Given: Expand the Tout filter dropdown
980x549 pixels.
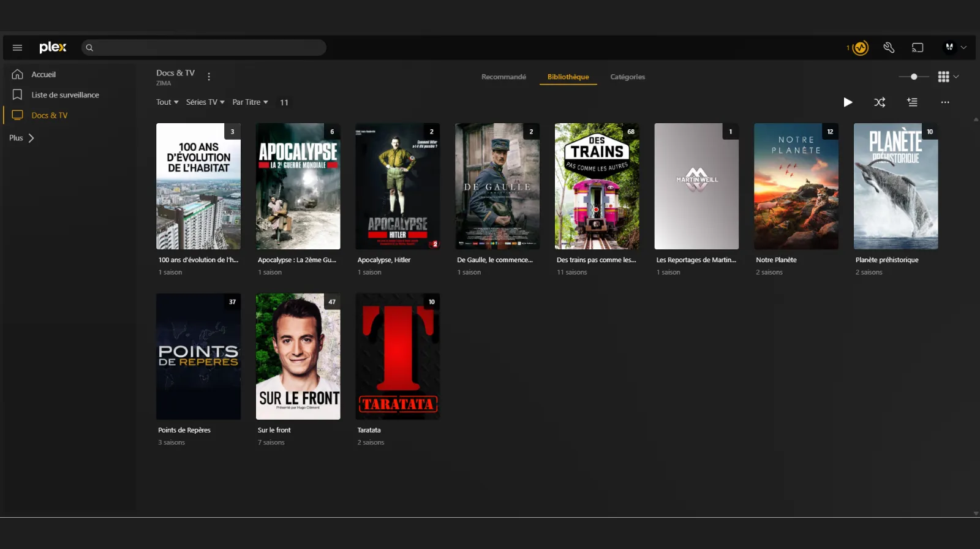Looking at the screenshot, I should pos(167,102).
